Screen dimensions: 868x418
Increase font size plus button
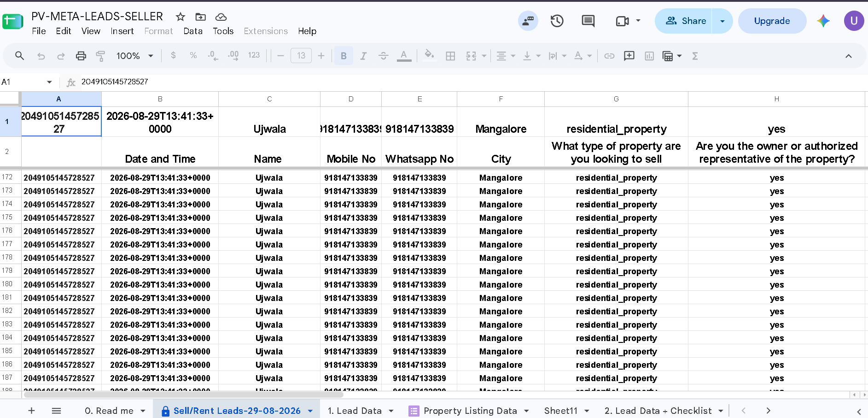(x=321, y=56)
